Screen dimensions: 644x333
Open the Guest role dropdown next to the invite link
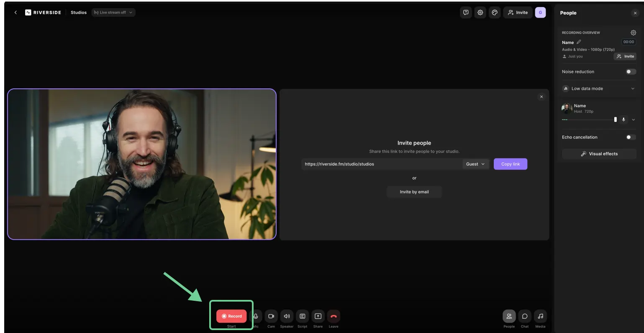pyautogui.click(x=475, y=164)
